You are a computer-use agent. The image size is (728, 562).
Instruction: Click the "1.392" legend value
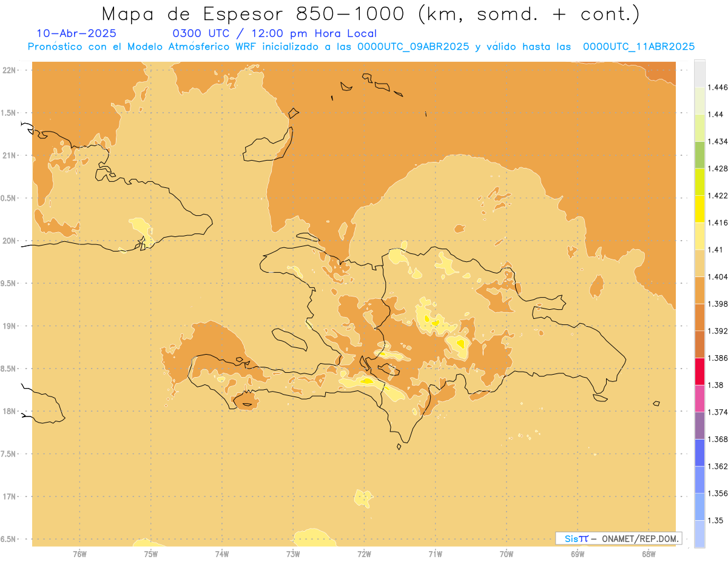718,331
